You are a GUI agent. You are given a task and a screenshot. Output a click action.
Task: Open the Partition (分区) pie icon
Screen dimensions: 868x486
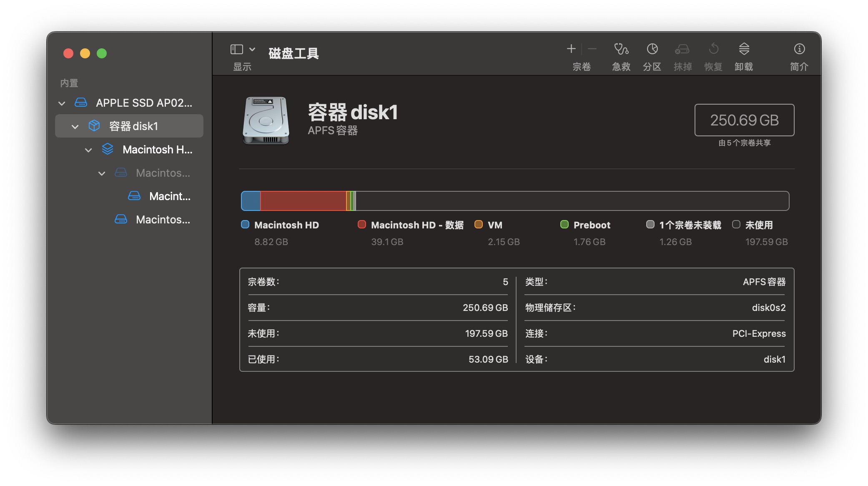pyautogui.click(x=652, y=49)
